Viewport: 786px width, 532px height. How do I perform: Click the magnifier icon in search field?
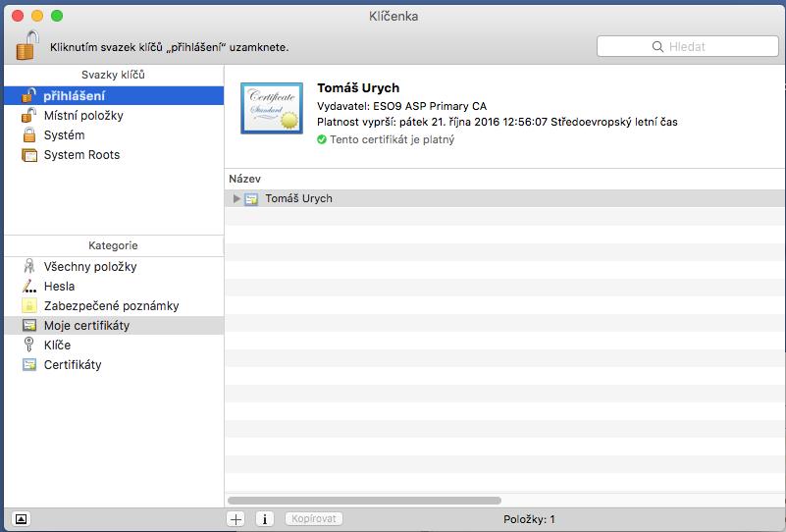tap(657, 47)
